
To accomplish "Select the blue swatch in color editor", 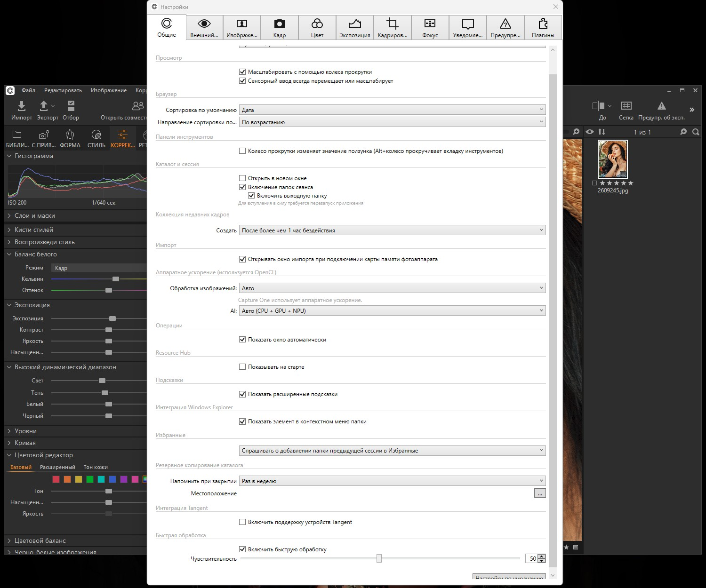I will click(x=112, y=479).
